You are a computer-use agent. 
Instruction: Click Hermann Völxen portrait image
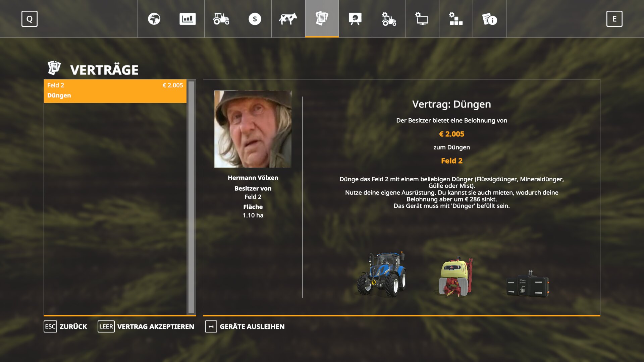(253, 129)
